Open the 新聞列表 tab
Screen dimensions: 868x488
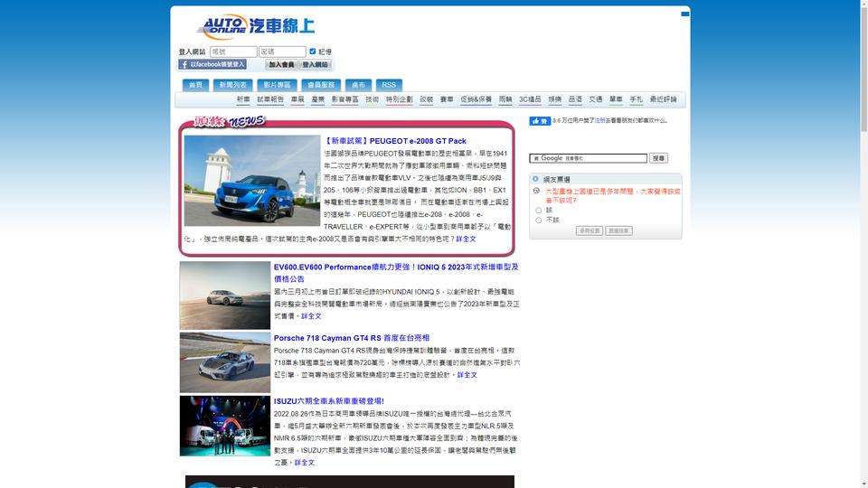pyautogui.click(x=232, y=85)
